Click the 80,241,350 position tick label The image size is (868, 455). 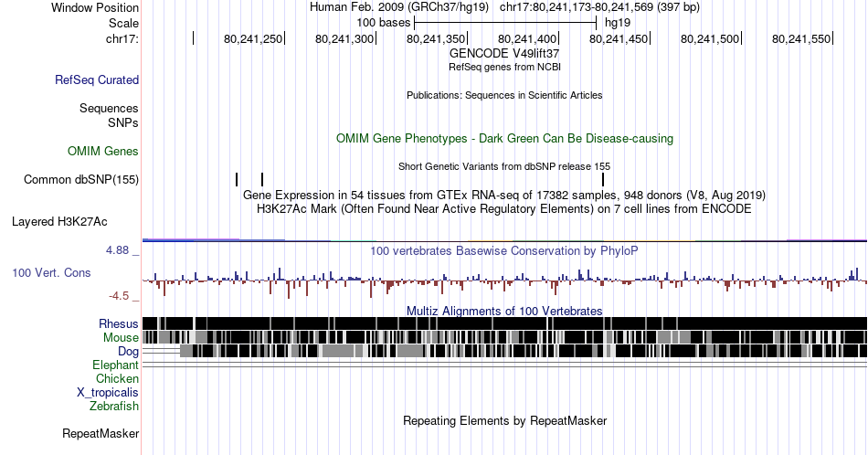(436, 38)
